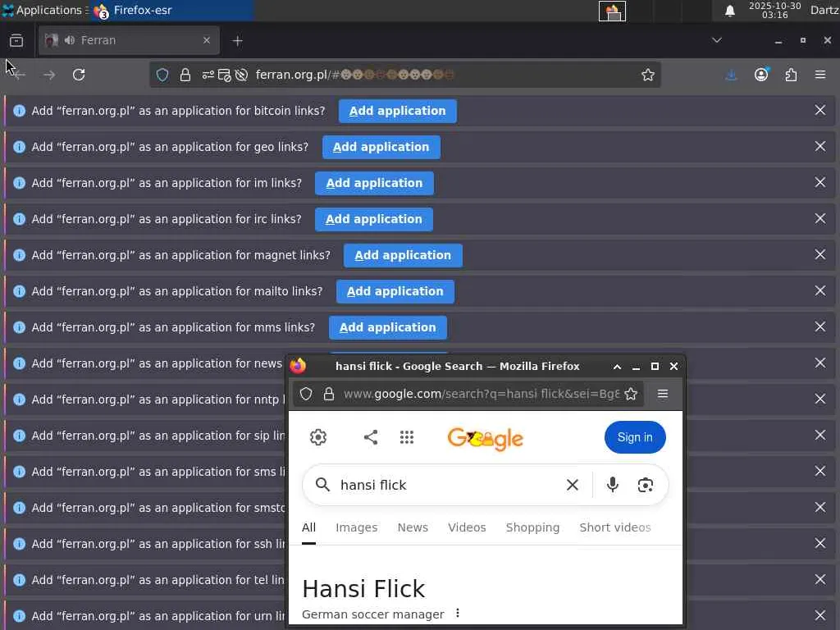The image size is (840, 630).
Task: Clear the Google search query
Action: [572, 485]
